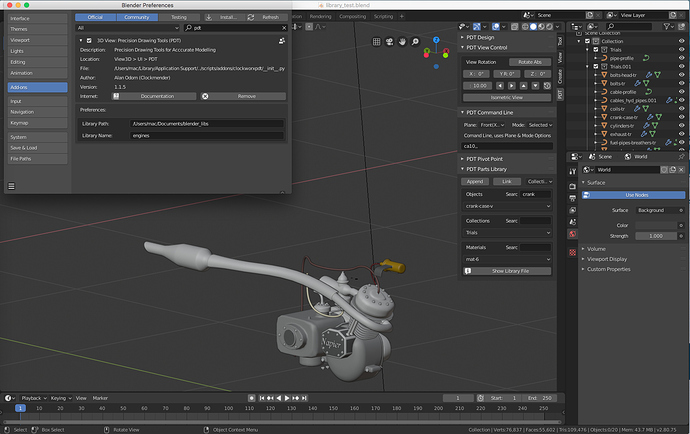Click the show gizmo icon in header

477,27
